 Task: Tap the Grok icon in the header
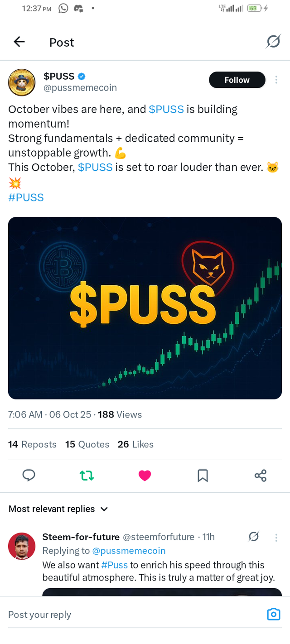[273, 42]
